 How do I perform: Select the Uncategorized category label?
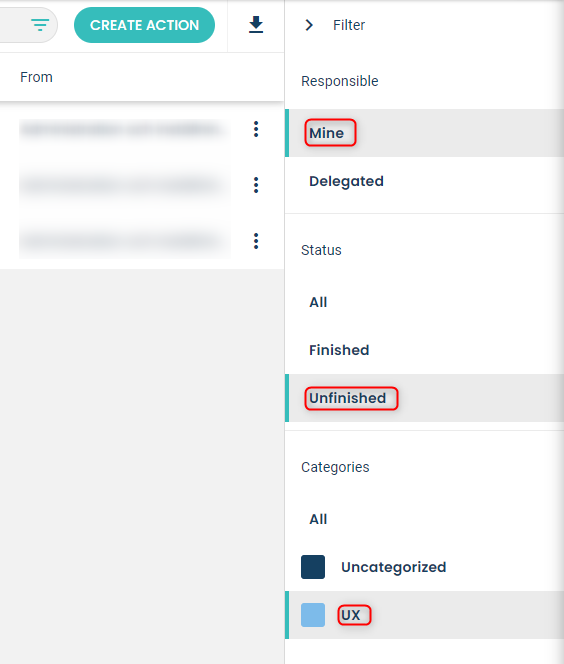tap(394, 567)
